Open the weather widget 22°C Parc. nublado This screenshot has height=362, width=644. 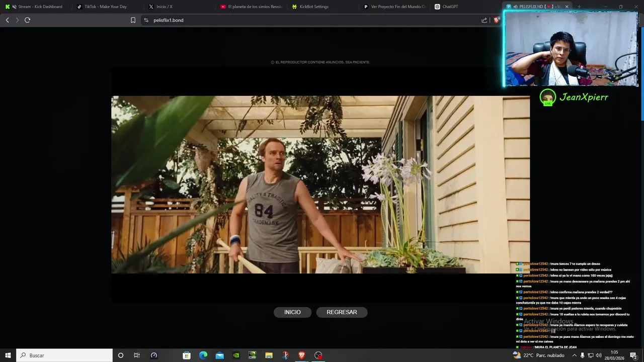(538, 355)
